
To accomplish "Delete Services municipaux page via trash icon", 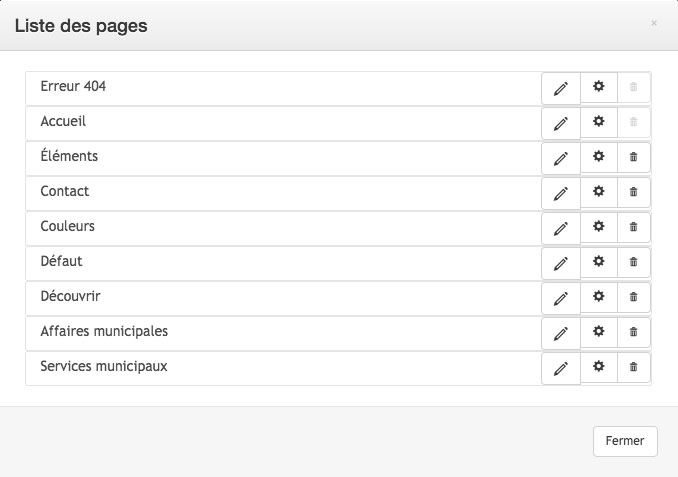I will click(633, 367).
